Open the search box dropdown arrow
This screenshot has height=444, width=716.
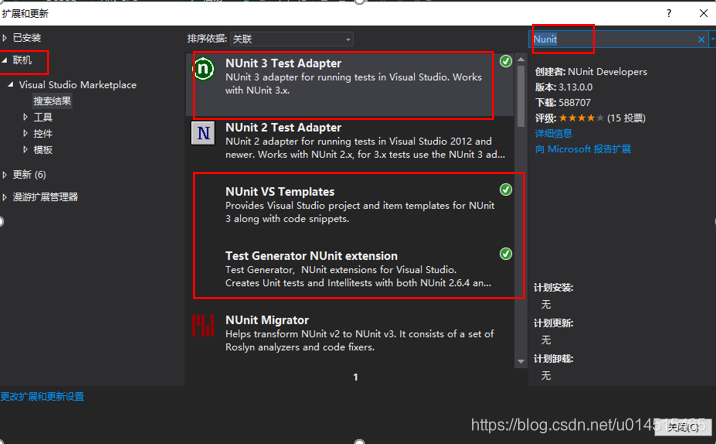[712, 39]
